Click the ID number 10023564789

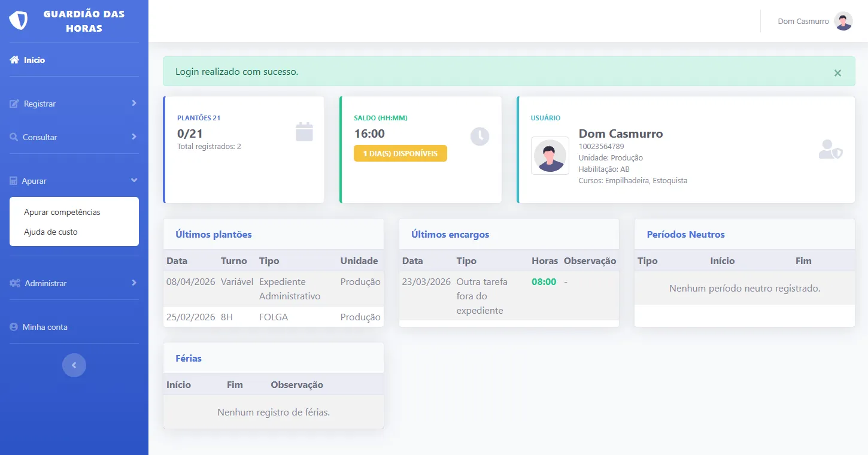pos(601,147)
